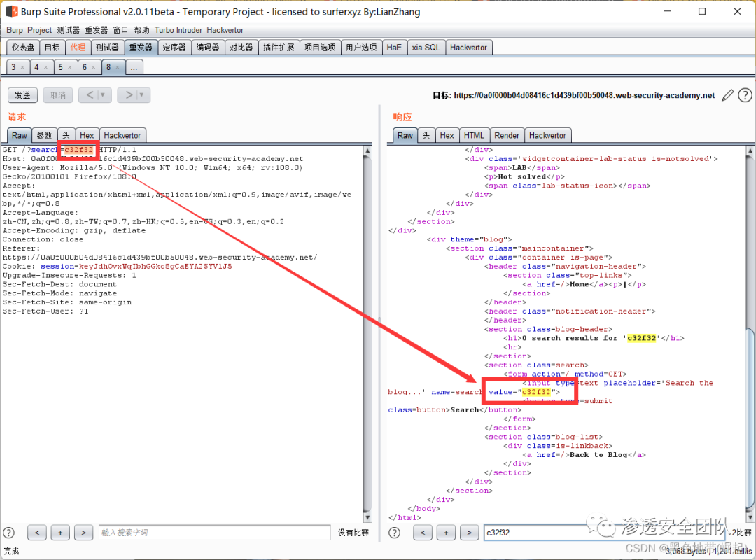Open history back dropdown arrow
Image resolution: width=756 pixels, height=560 pixels.
coord(102,95)
